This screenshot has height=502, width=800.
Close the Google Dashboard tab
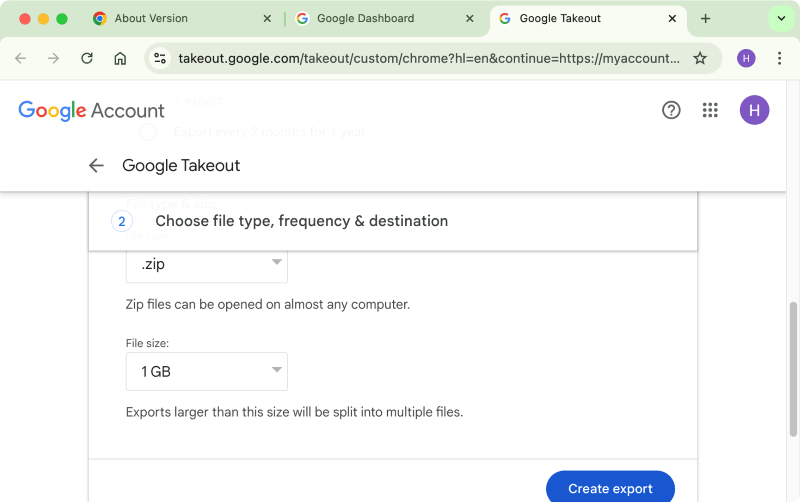click(469, 19)
